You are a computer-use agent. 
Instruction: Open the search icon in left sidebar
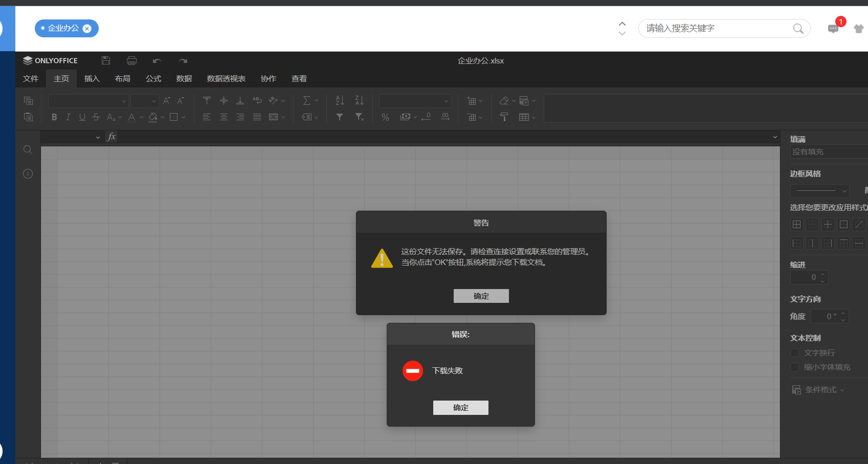28,149
